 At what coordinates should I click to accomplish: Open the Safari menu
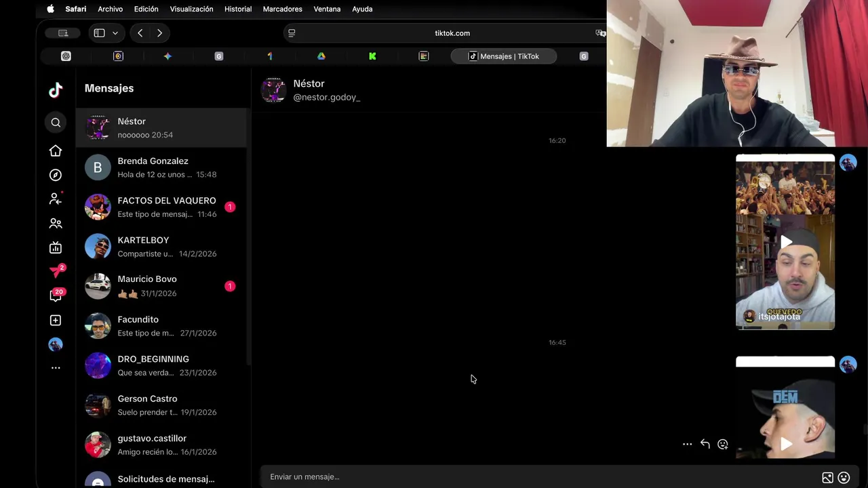[x=76, y=9]
